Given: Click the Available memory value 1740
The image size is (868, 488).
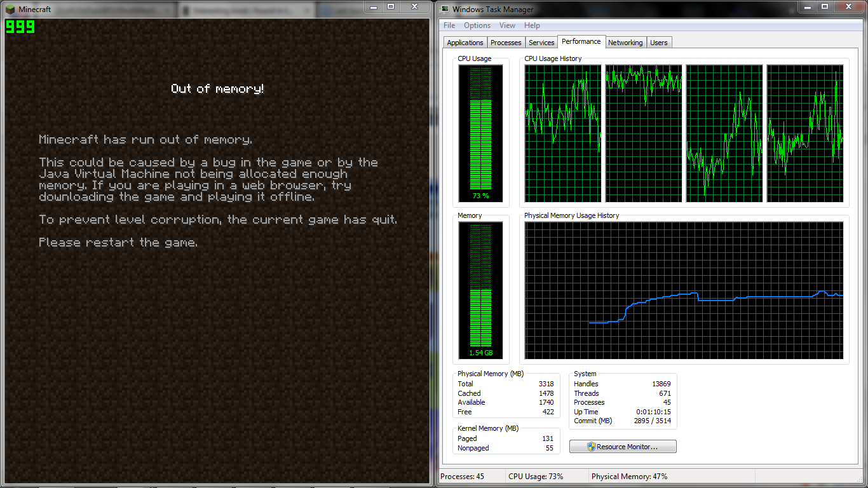Looking at the screenshot, I should (546, 402).
